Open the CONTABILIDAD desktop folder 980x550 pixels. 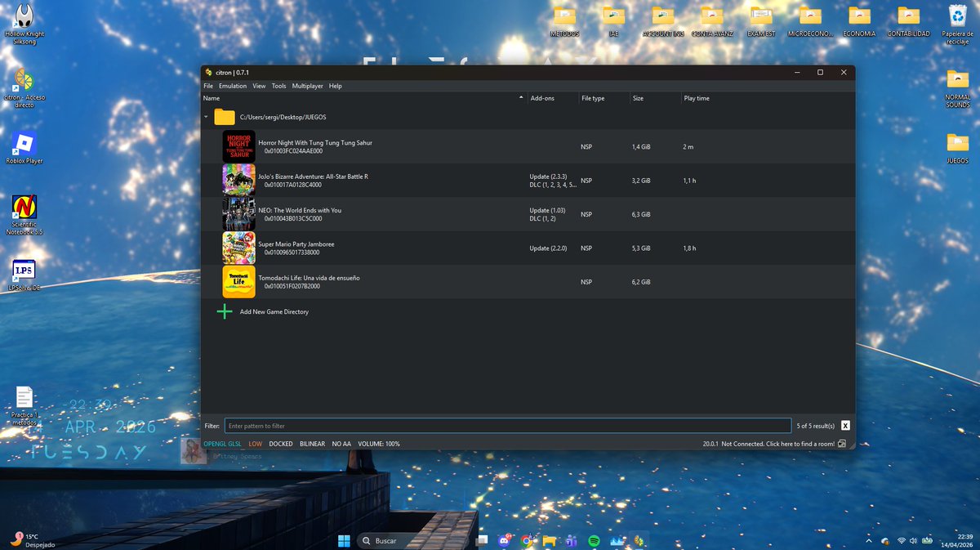[908, 22]
